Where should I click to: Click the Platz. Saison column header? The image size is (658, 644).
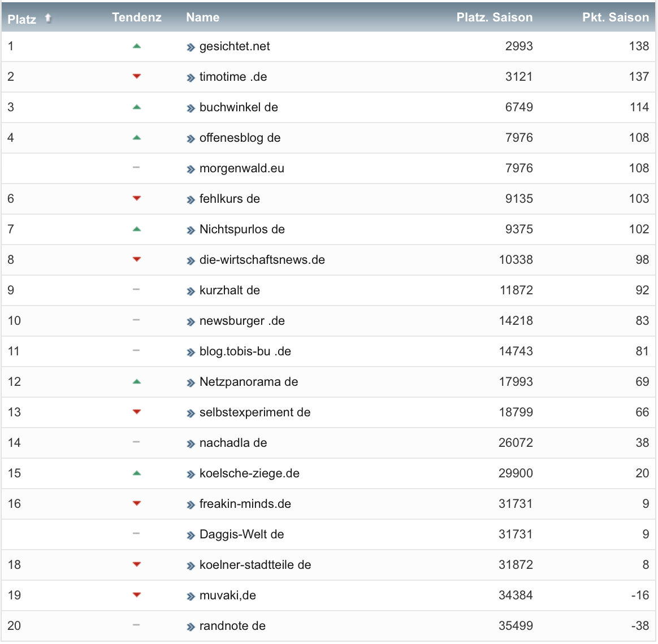click(494, 17)
